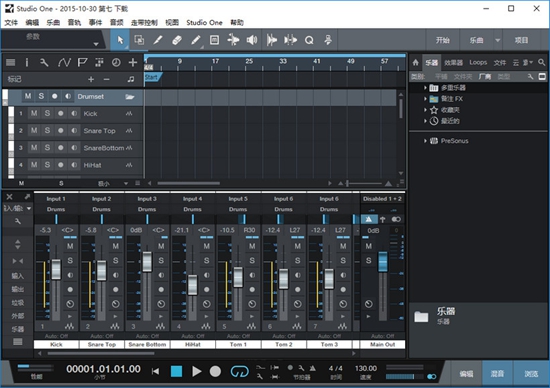Open the track Inspector i icon
Viewport: 550px width, 388px height.
click(x=27, y=62)
